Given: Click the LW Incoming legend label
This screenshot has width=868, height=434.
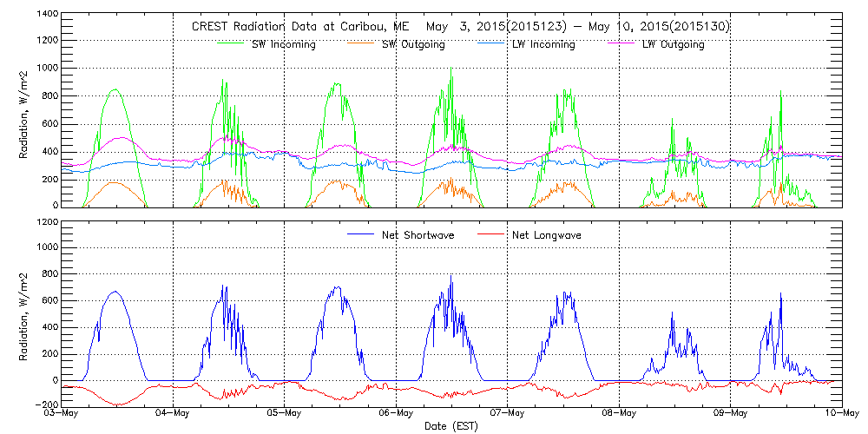Looking at the screenshot, I should click(x=544, y=44).
